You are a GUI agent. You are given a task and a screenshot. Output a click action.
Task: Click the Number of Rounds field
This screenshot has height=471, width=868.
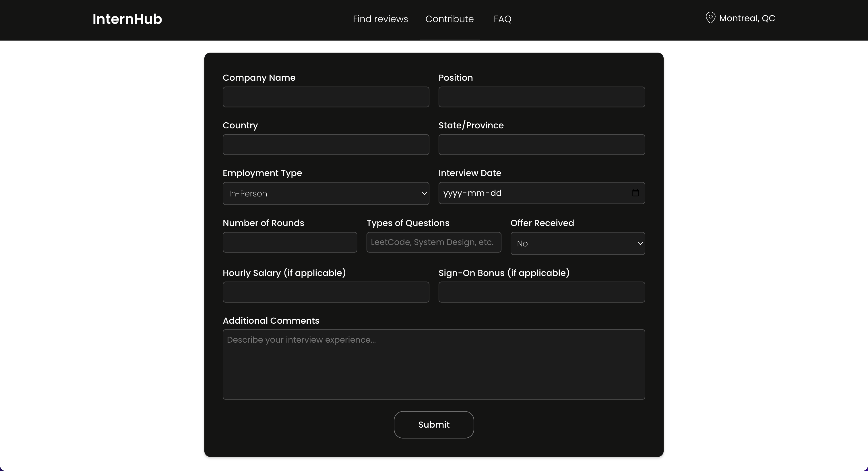point(290,242)
